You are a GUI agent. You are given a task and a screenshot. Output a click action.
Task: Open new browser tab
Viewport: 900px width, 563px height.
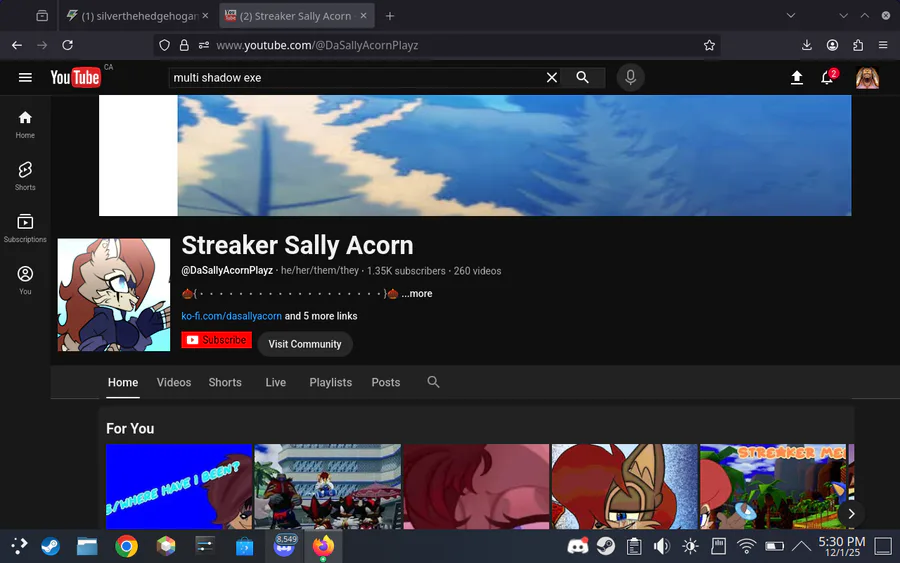(x=390, y=16)
